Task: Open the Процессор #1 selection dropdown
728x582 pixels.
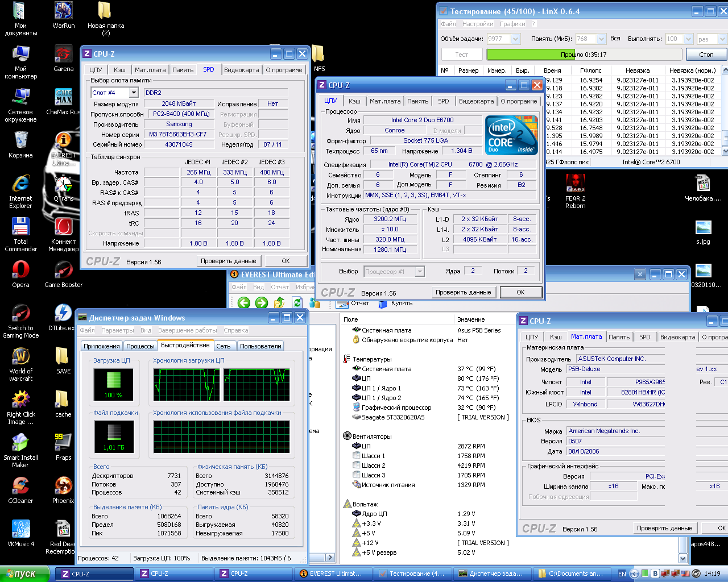Action: pyautogui.click(x=420, y=272)
